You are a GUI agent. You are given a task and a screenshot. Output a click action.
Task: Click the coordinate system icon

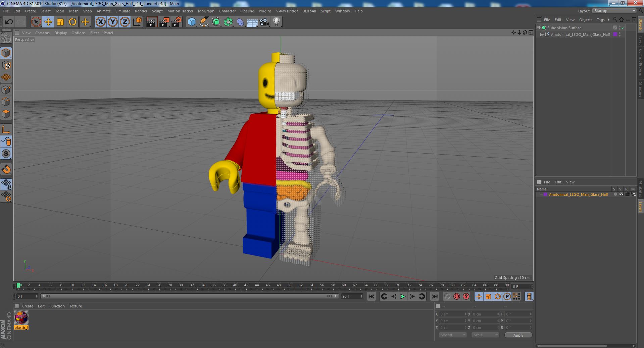(137, 22)
